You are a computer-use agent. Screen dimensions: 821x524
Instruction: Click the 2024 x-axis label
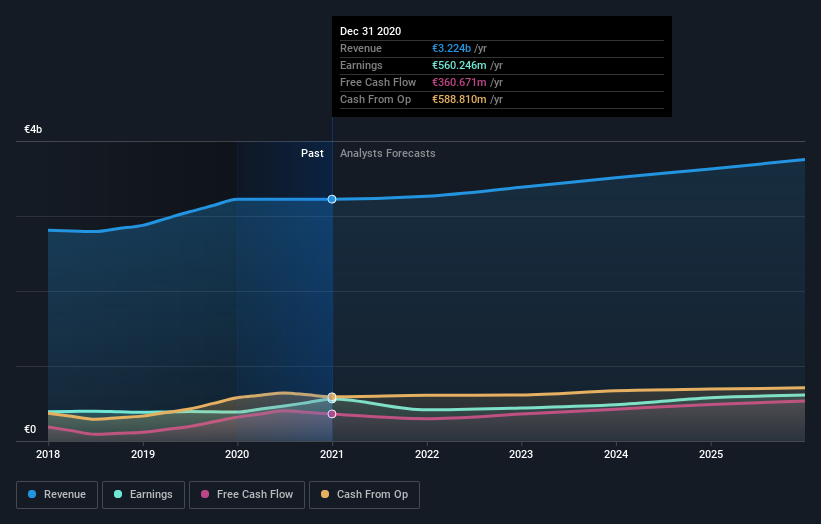[x=616, y=454]
